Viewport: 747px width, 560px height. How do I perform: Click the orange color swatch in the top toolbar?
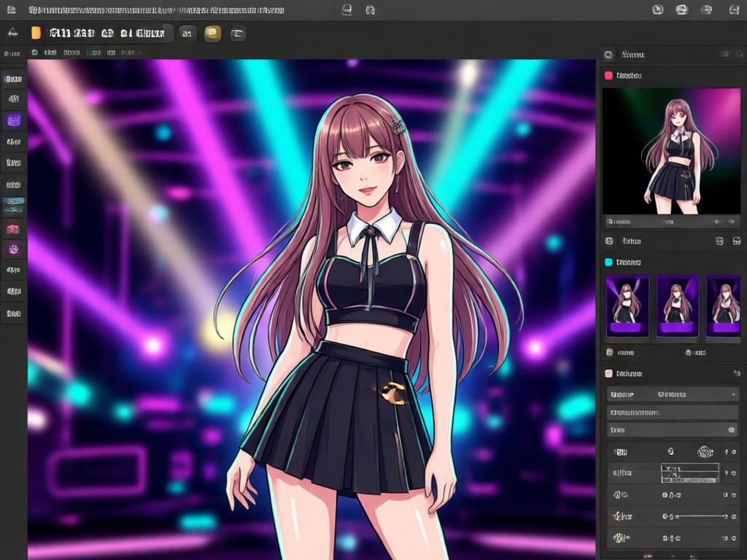pos(36,33)
